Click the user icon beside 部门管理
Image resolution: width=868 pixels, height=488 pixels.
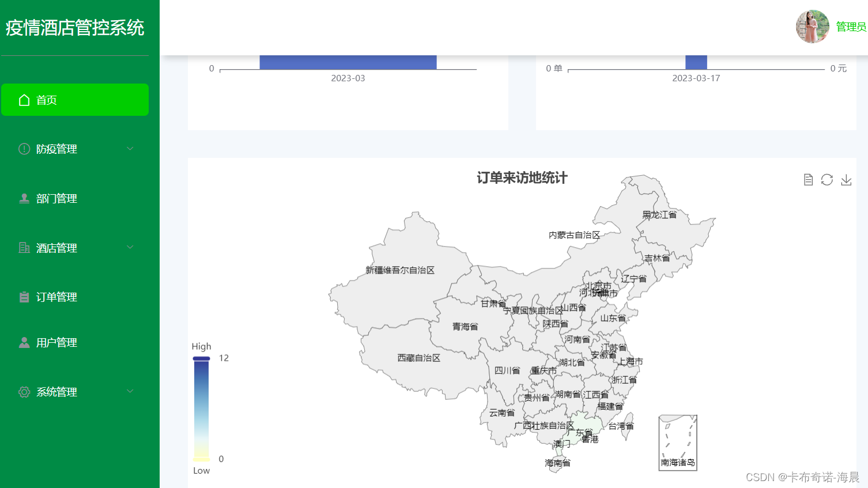[x=24, y=198]
